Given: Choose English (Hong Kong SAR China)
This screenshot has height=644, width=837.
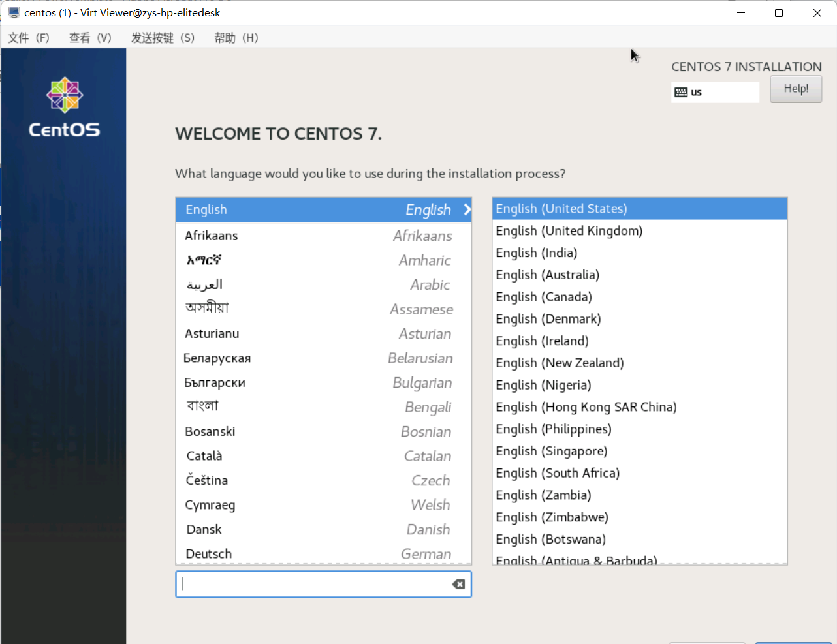Looking at the screenshot, I should click(x=586, y=407).
